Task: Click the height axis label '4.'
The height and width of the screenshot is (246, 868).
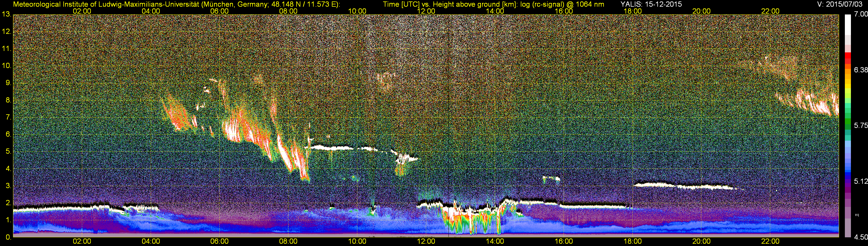Action: 8,169
